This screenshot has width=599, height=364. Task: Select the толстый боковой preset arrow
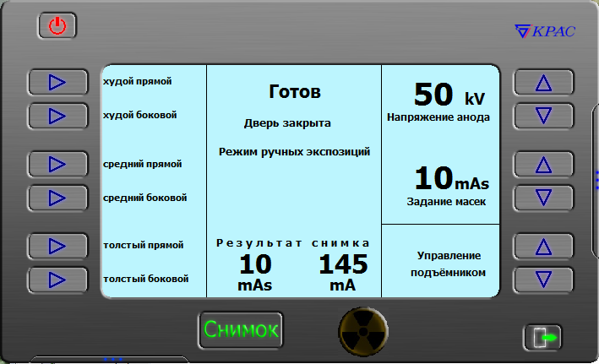(57, 279)
